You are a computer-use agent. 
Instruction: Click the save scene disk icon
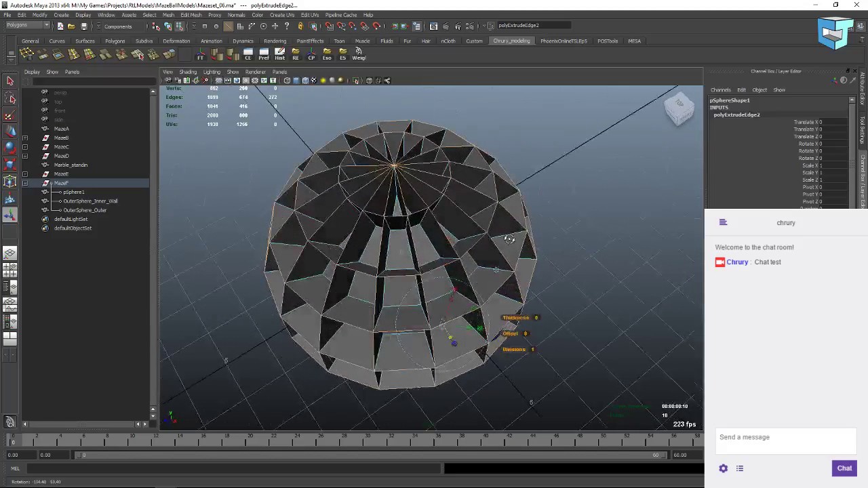83,26
